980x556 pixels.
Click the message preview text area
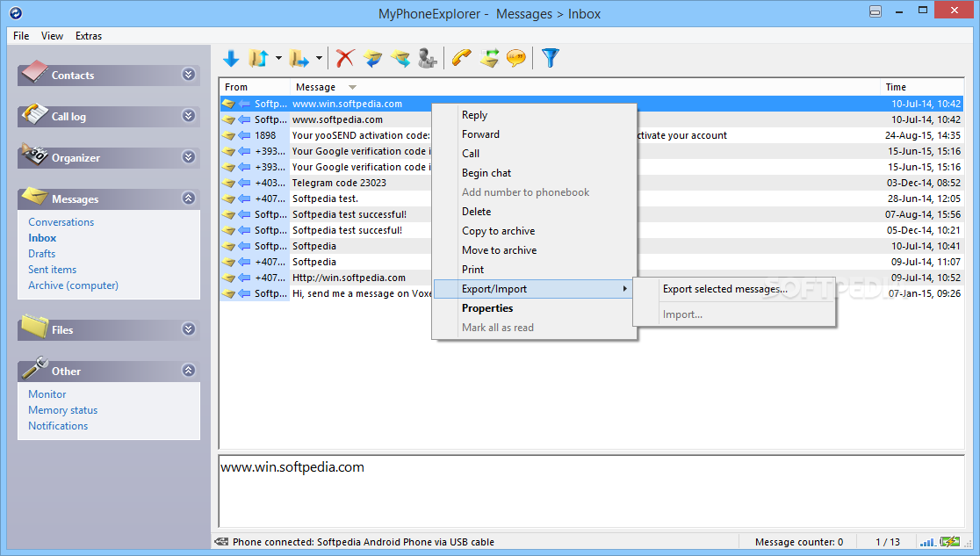(591, 491)
